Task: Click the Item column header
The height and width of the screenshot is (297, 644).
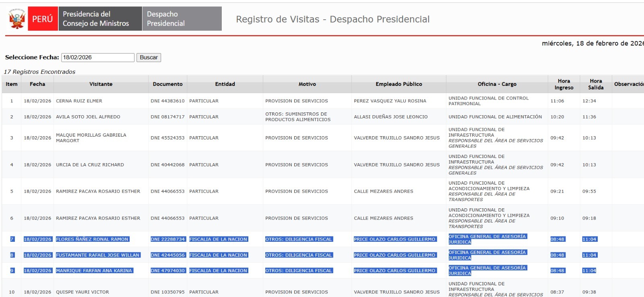Action: (x=12, y=84)
